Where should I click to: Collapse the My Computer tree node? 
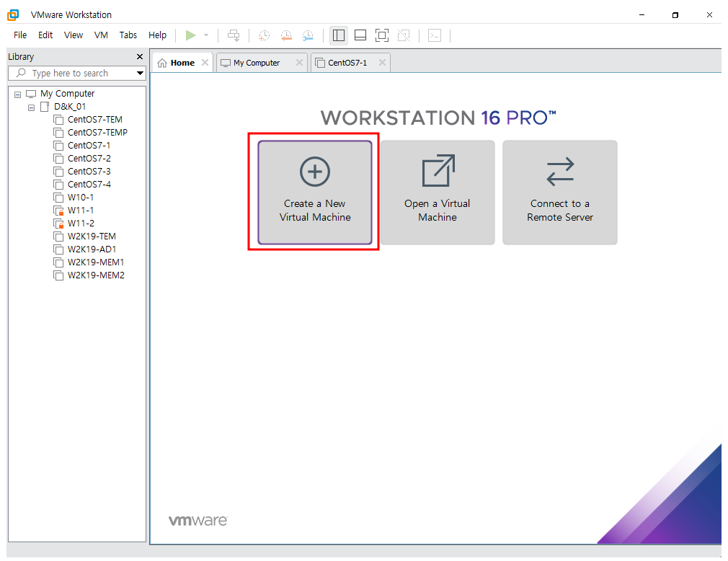[x=17, y=94]
